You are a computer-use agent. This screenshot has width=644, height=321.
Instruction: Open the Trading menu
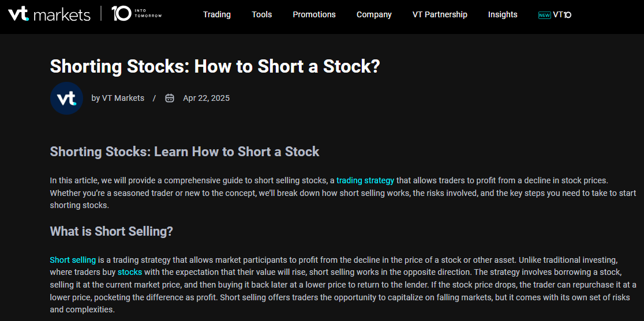[217, 14]
